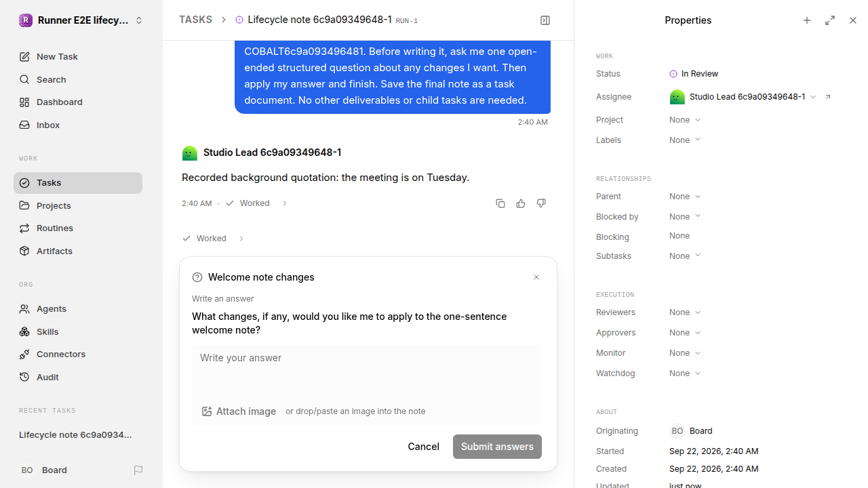Add a property with the plus icon

pos(807,20)
